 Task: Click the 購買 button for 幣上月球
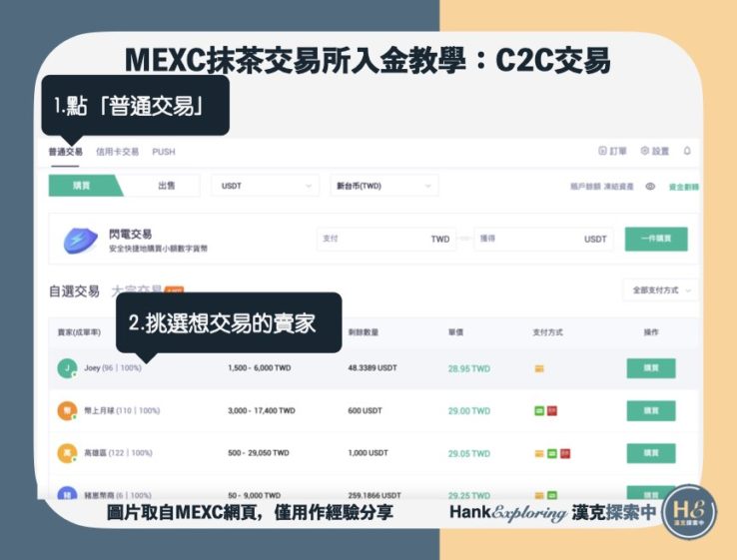point(651,410)
